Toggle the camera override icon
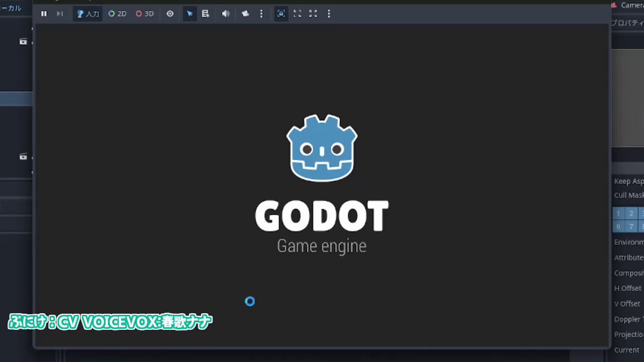644x362 pixels. (246, 14)
